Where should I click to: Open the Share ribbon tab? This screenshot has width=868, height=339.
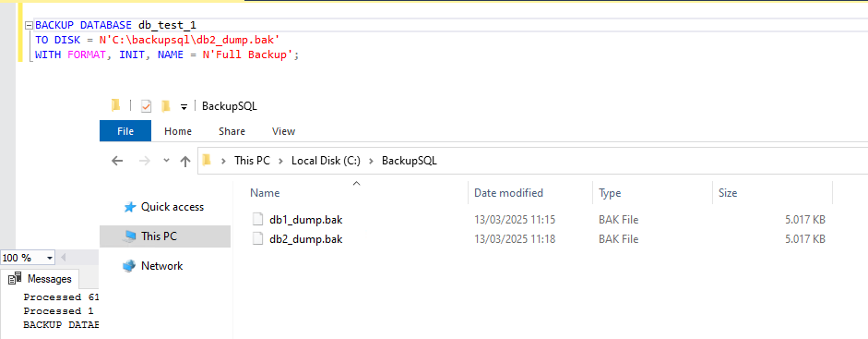[232, 131]
